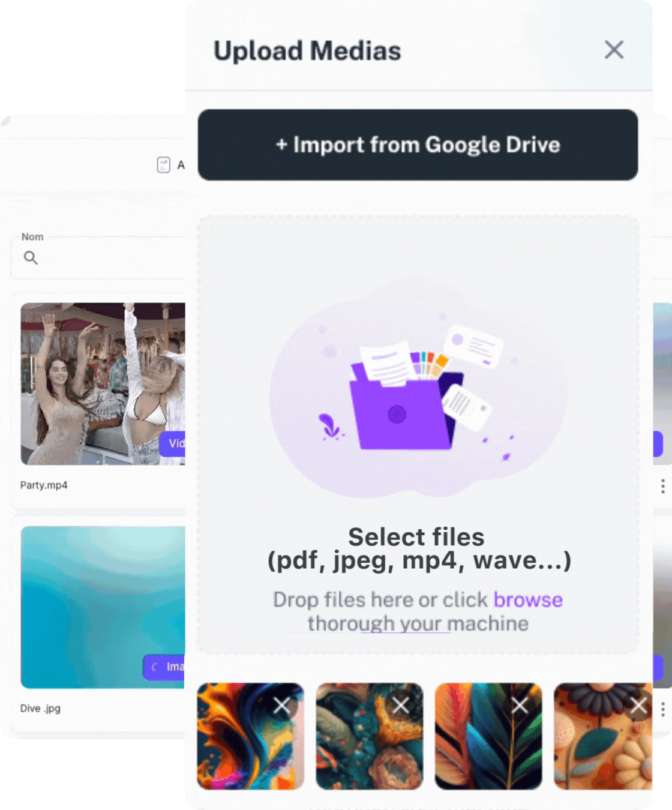
Task: Open the three-dot menu on upper right card
Action: pyautogui.click(x=662, y=486)
